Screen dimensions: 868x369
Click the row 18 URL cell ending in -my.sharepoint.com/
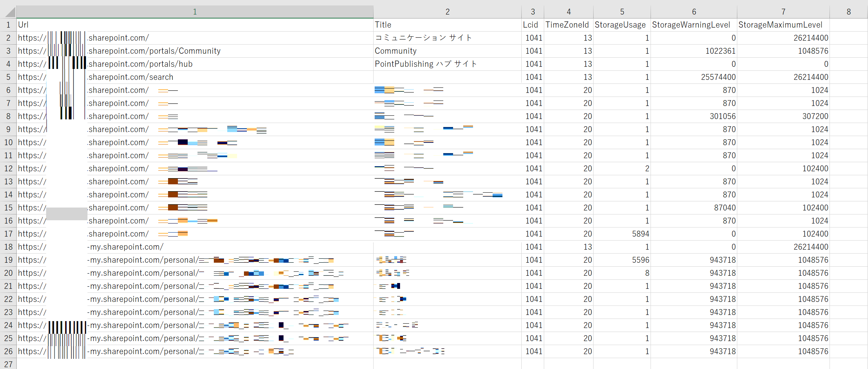[195, 247]
